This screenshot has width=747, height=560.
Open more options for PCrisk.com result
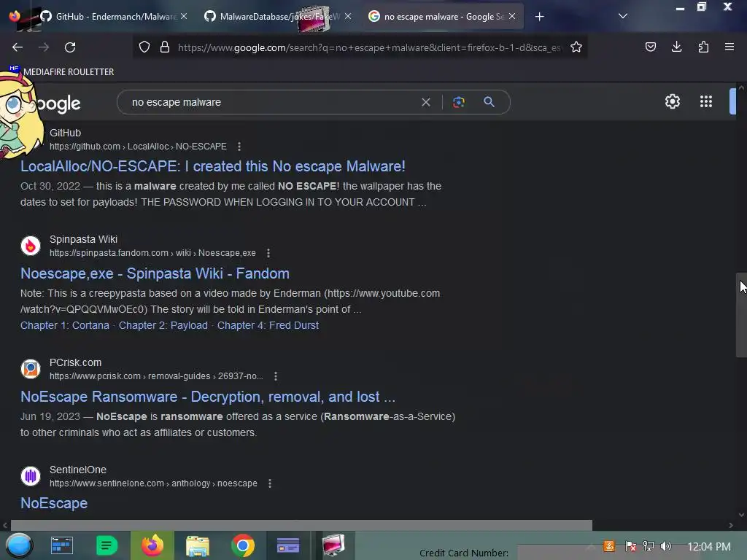click(x=275, y=376)
